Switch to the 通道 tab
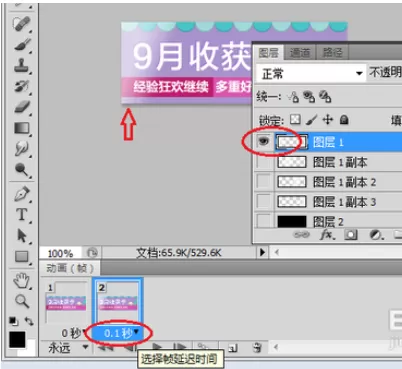 click(299, 53)
